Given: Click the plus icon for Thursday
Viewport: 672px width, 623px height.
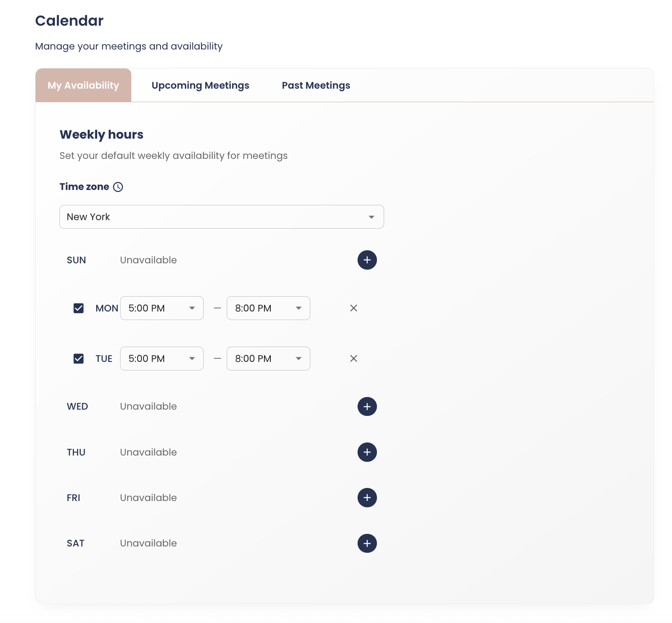Looking at the screenshot, I should coord(367,452).
